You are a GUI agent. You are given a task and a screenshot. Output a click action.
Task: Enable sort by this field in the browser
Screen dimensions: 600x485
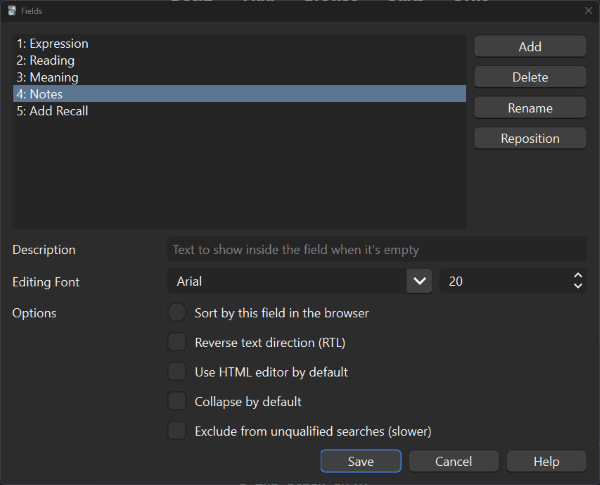coord(177,313)
